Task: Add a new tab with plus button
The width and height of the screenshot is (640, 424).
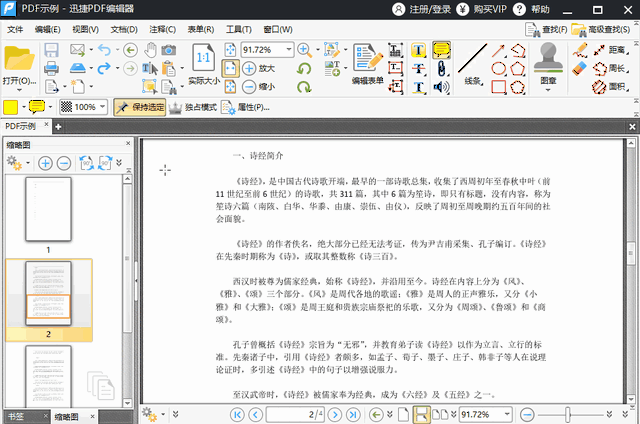Action: tap(58, 127)
